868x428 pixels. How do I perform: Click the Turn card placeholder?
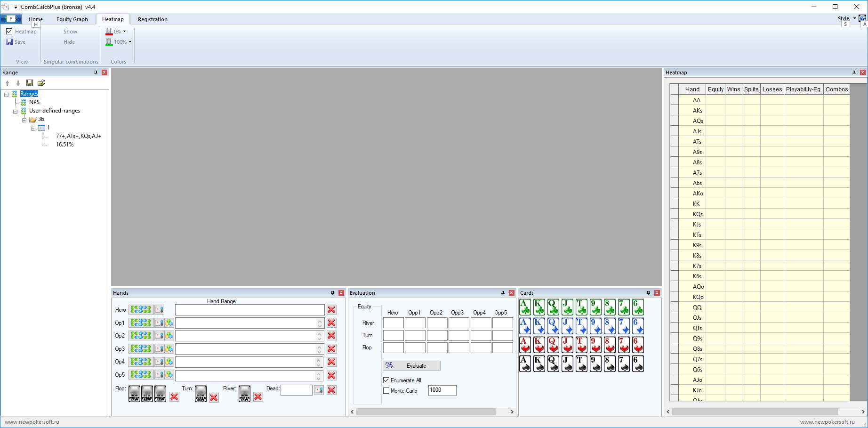click(201, 394)
